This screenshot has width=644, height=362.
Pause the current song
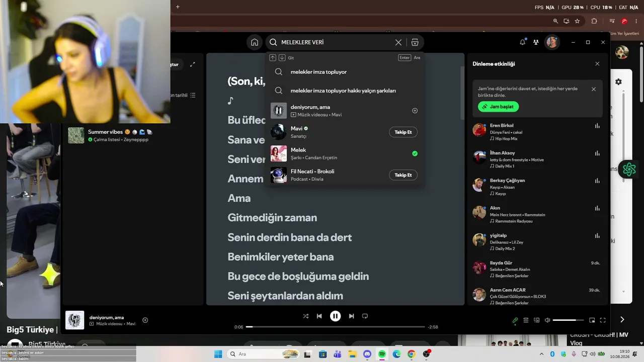(x=335, y=316)
